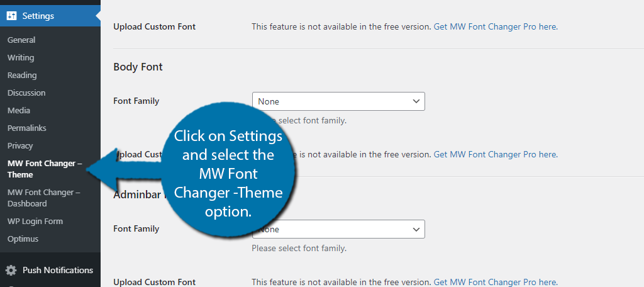Click the Push Notifications gear icon
Screen dimensions: 644x287
pos(11,270)
